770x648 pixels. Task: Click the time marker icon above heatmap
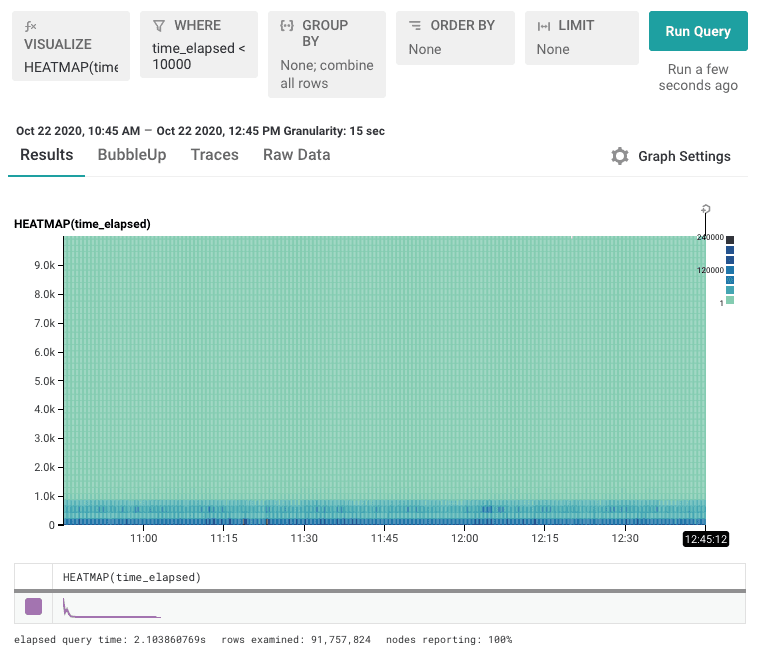click(x=706, y=209)
